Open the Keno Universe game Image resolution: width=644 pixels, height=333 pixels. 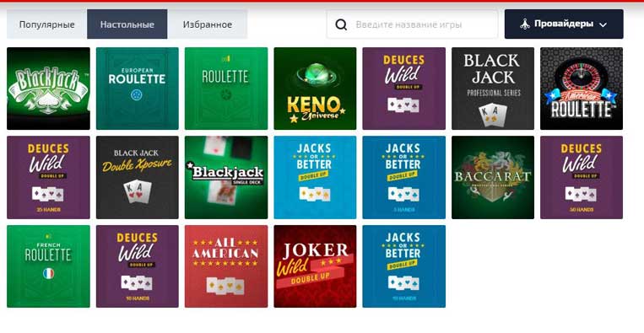tap(315, 89)
